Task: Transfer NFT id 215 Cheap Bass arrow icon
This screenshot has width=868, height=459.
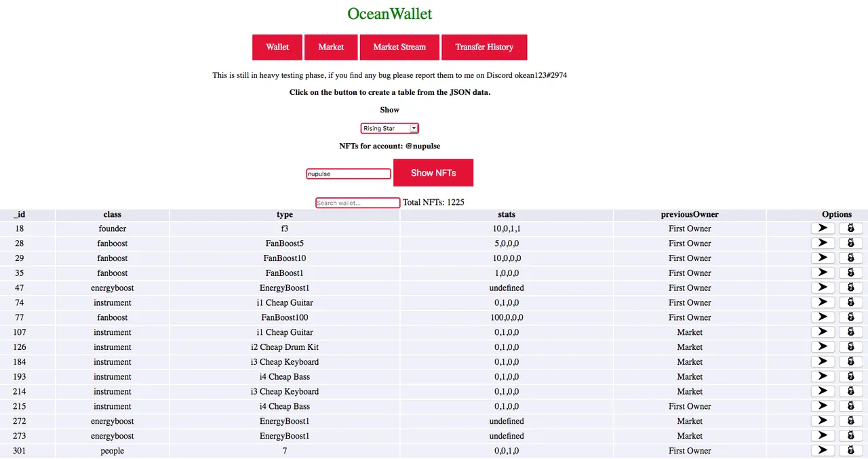Action: click(823, 406)
